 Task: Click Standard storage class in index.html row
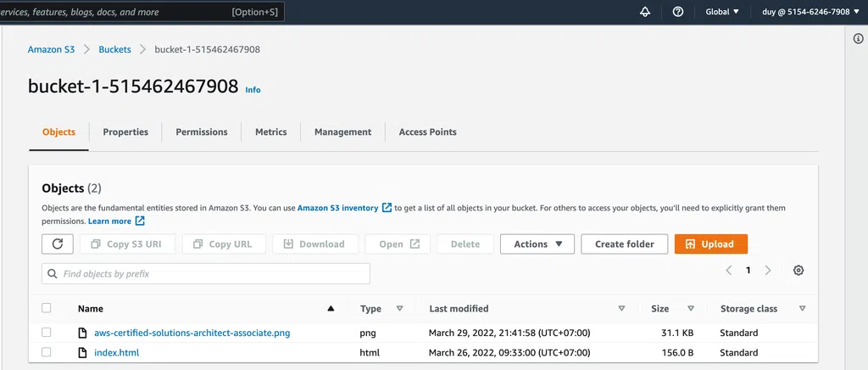click(x=739, y=352)
